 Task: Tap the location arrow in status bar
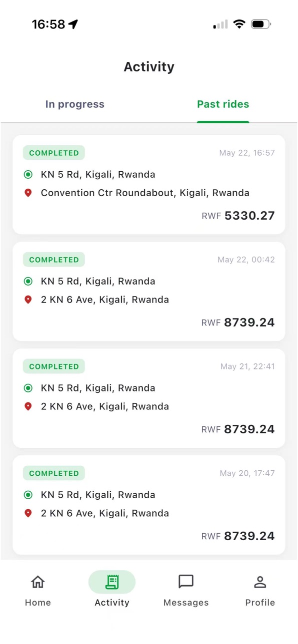(x=73, y=24)
